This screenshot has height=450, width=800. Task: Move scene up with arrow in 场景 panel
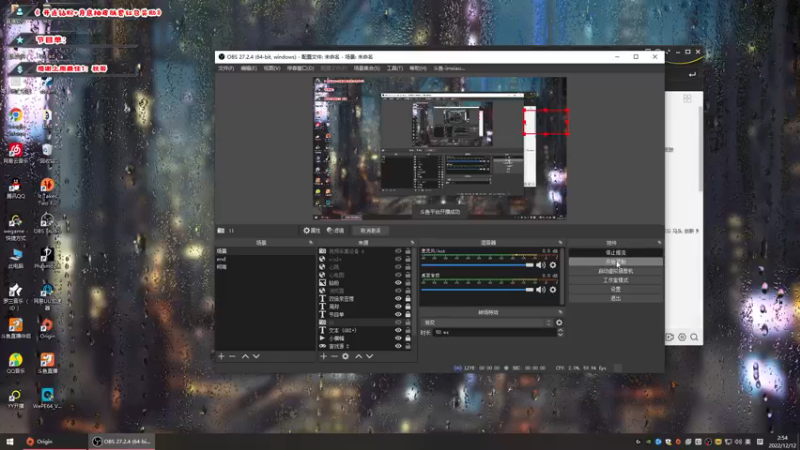245,356
